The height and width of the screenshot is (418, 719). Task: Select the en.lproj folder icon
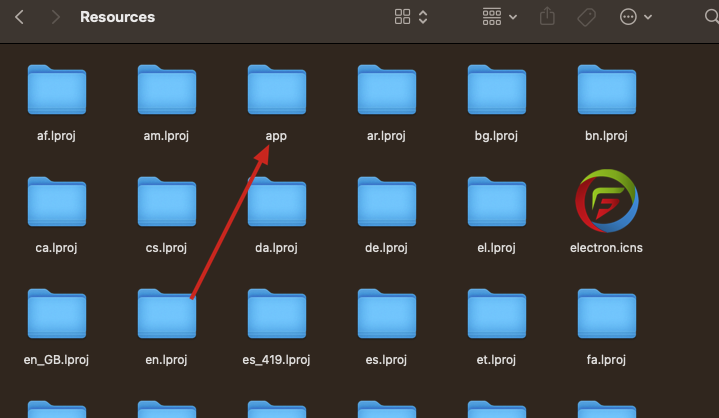(166, 314)
